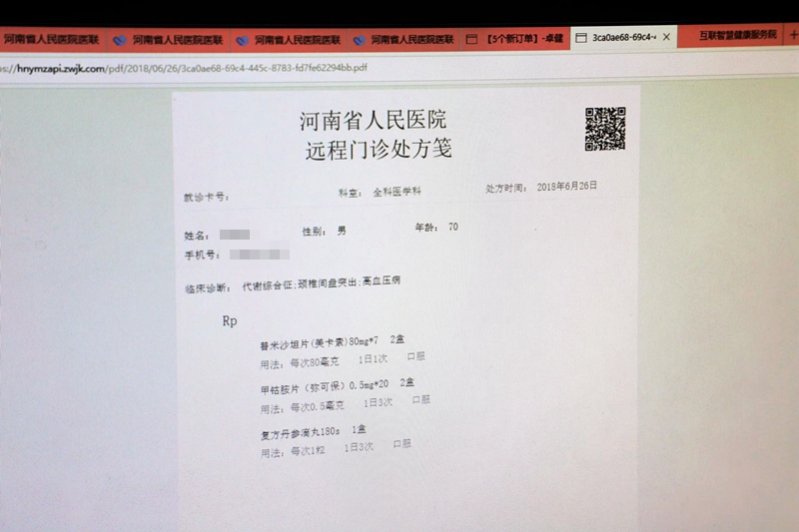
Task: Select the diagnosis text 代谢综合征;颈椎间盘突出;高血压病
Action: tap(321, 283)
